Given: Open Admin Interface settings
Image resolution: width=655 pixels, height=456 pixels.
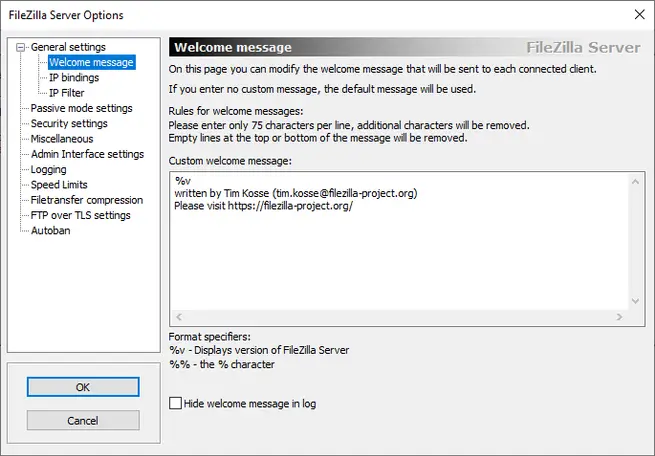Looking at the screenshot, I should click(x=87, y=154).
